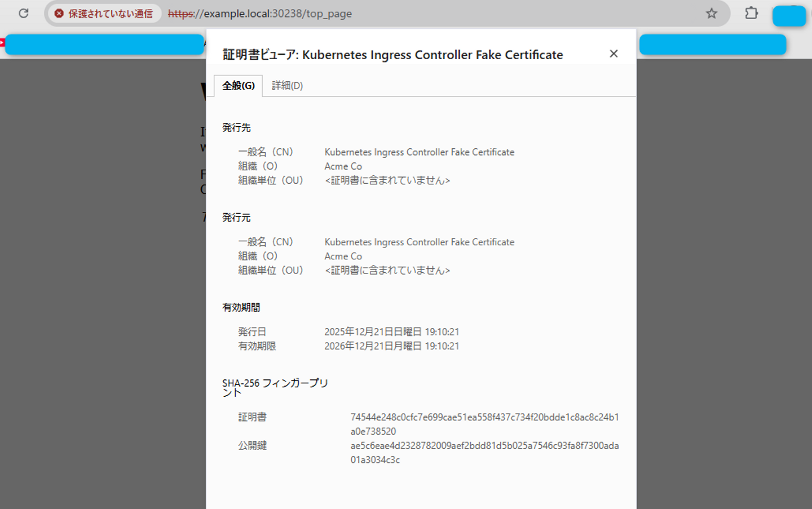The height and width of the screenshot is (509, 812).
Task: Open the browser extensions puzzle icon
Action: (x=751, y=13)
